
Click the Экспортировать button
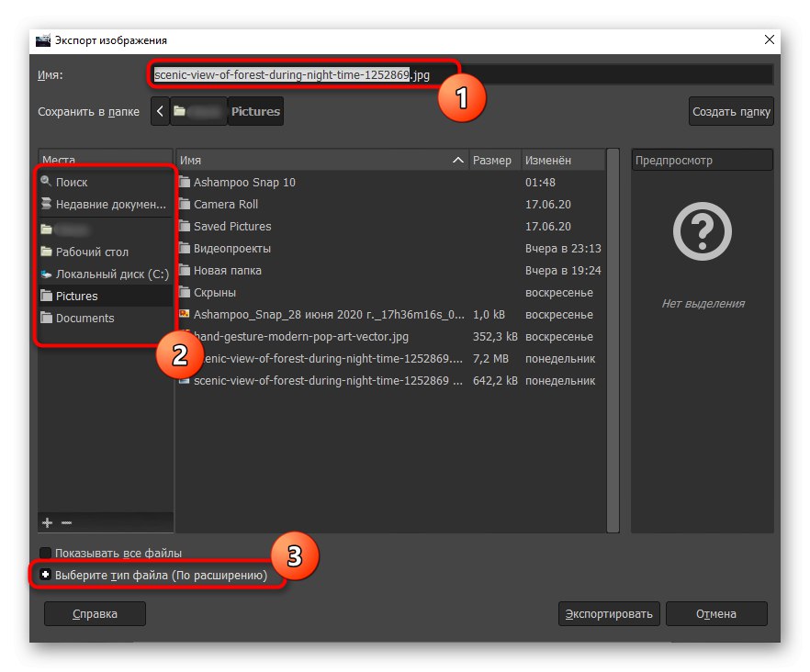609,613
